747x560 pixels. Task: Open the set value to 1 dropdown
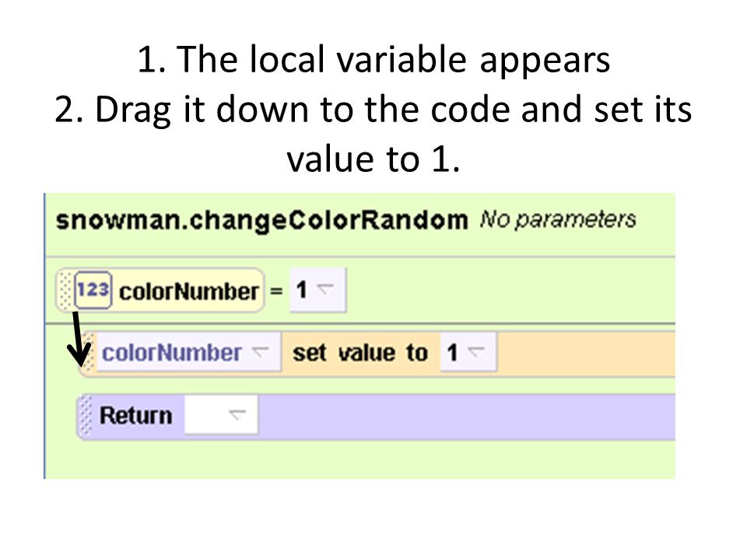click(468, 352)
